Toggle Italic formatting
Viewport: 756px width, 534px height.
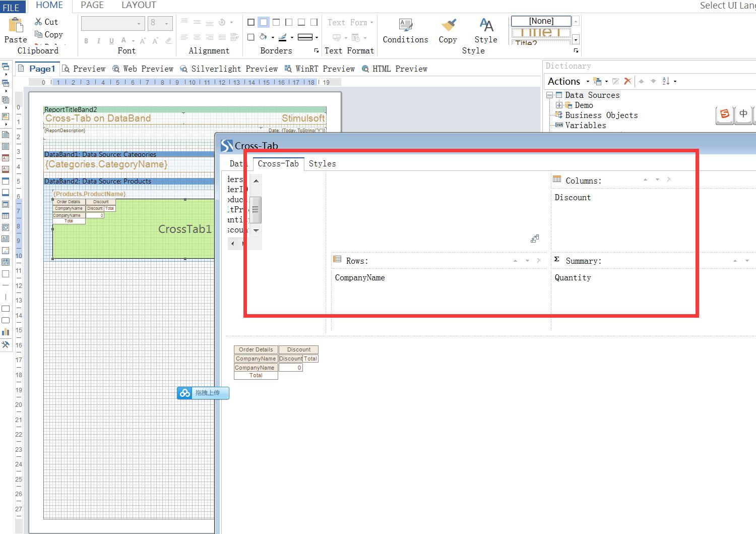98,41
